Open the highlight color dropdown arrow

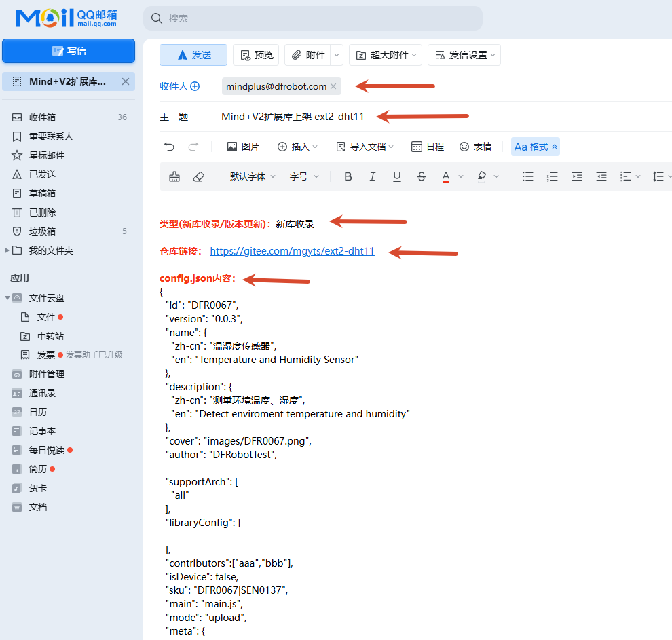pos(496,176)
